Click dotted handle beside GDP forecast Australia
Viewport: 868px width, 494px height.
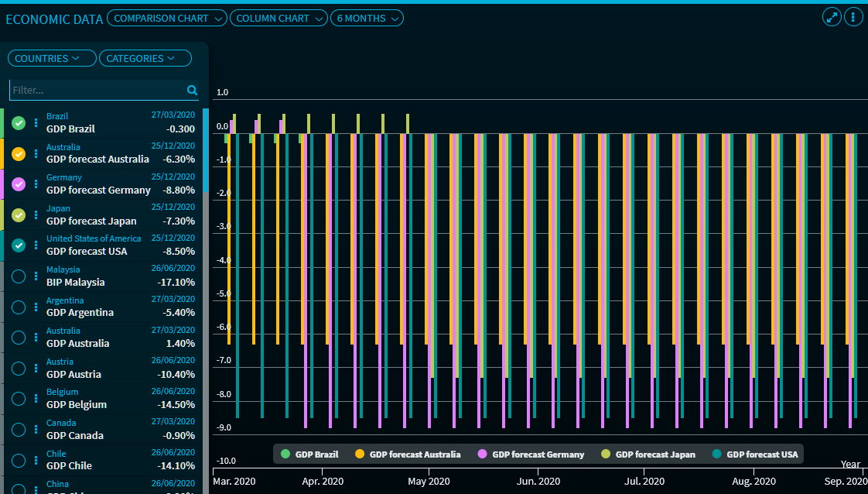click(36, 153)
